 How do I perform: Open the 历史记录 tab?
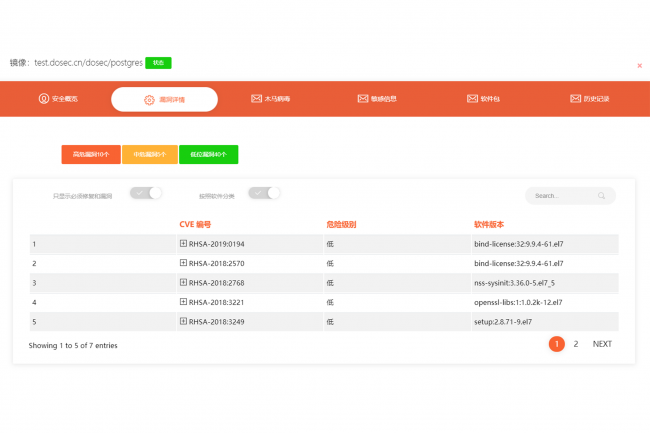pos(590,99)
